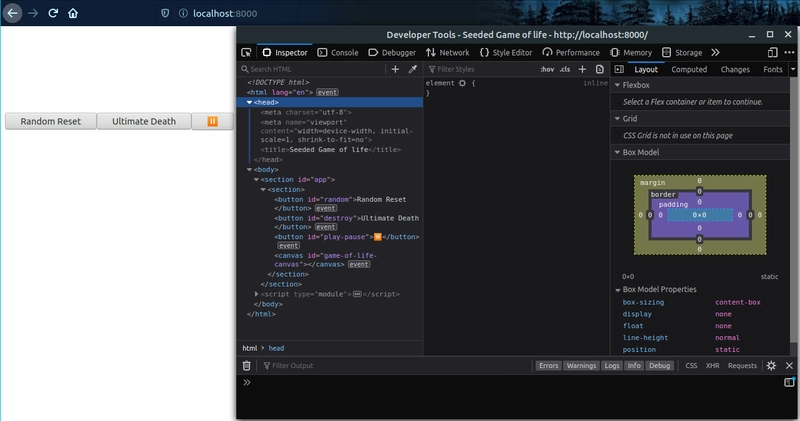
Task: Open the Computed sidebar tab
Action: point(689,69)
